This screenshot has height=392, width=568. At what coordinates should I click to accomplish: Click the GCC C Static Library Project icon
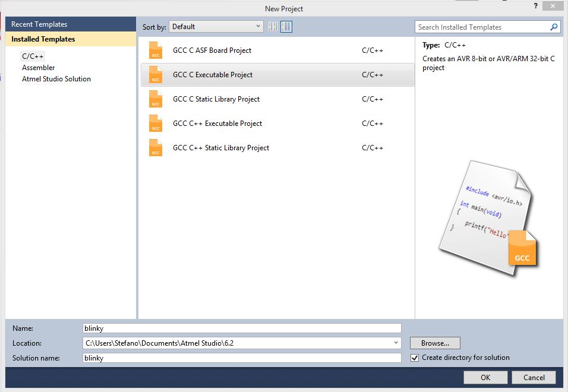(156, 99)
